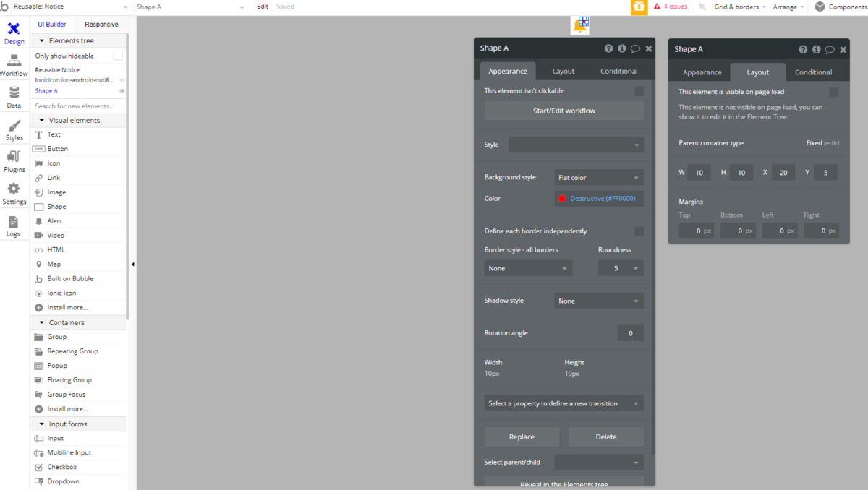The height and width of the screenshot is (490, 868).
Task: Open Conditional tab in the panel showing Appearance
Action: point(619,72)
